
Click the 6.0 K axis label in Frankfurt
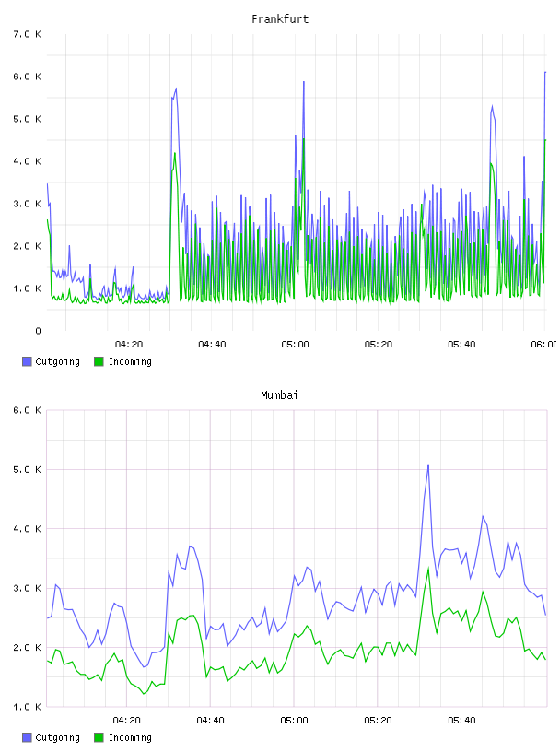point(28,76)
